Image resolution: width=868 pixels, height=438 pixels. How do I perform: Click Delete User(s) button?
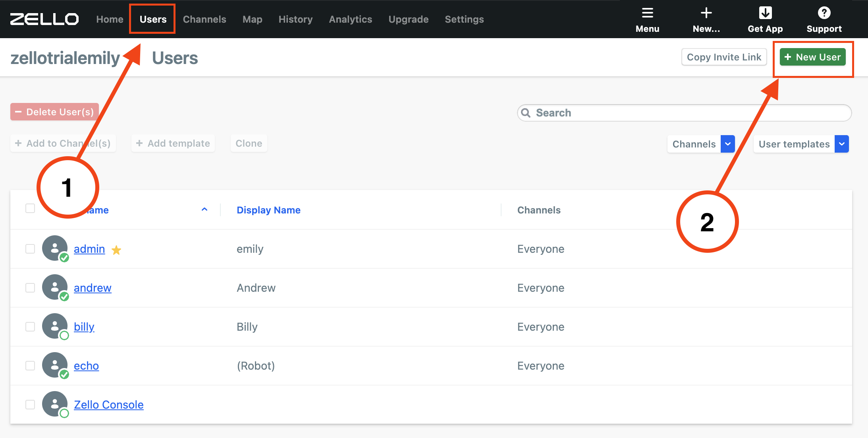point(54,112)
